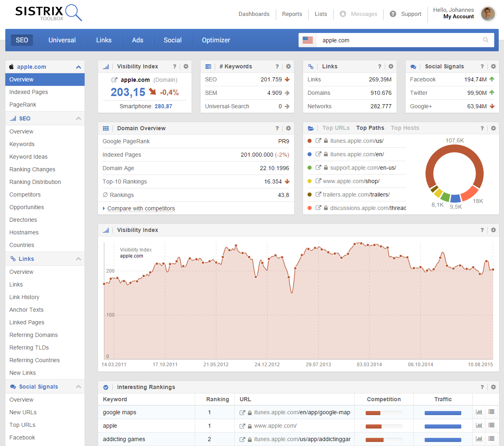Open help for the Visibility Index chart
The height and width of the screenshot is (446, 504).
(x=482, y=230)
